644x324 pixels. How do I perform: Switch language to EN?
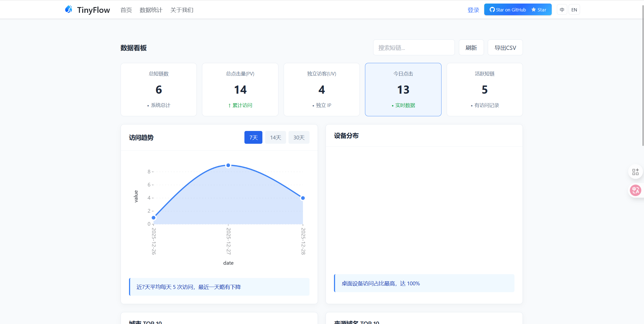click(x=574, y=10)
